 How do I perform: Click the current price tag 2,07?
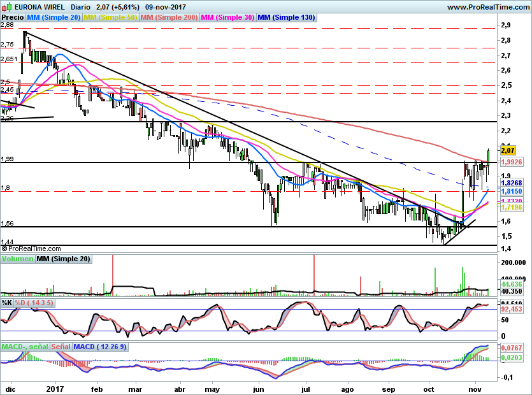click(508, 150)
